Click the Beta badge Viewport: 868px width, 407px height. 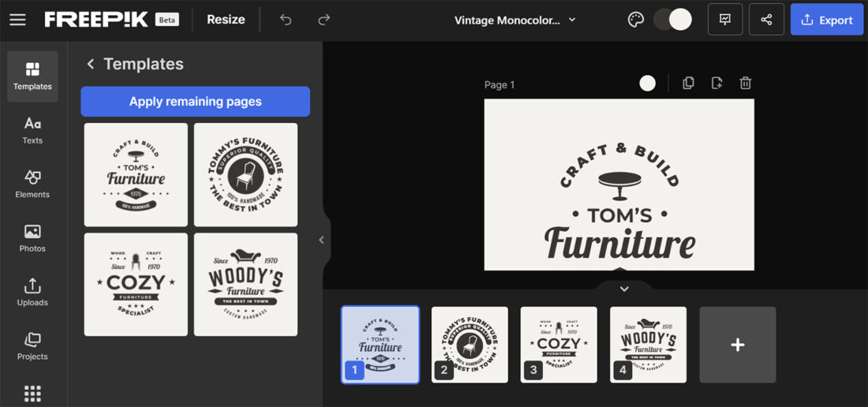[x=166, y=20]
